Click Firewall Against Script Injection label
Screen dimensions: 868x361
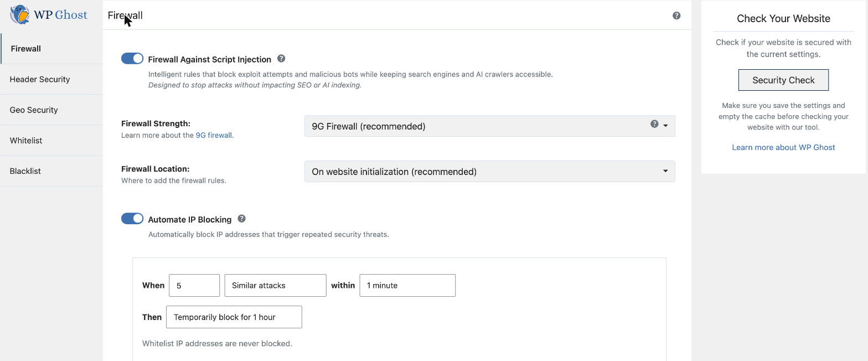coord(210,59)
